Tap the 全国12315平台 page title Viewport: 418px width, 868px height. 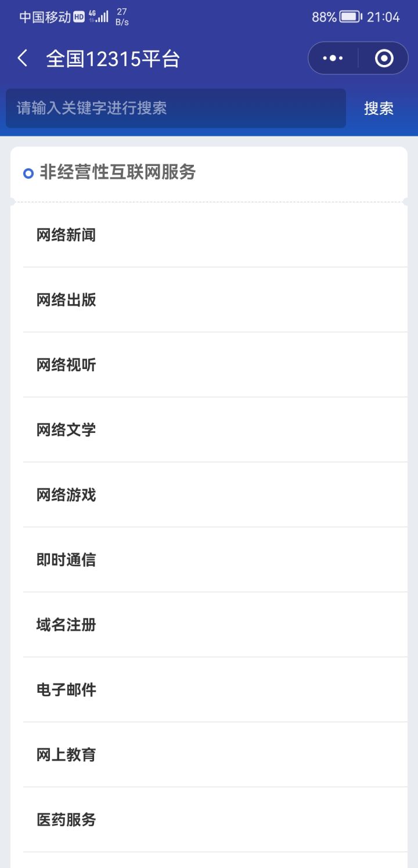(113, 59)
